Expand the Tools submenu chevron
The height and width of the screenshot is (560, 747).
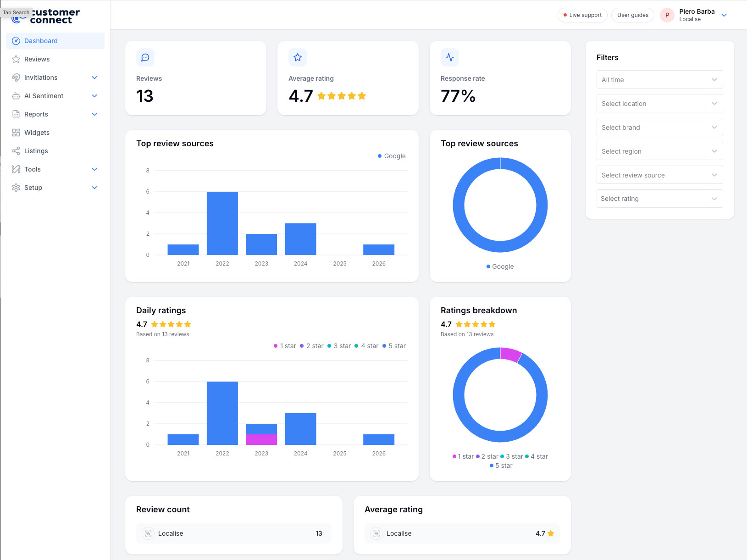[x=94, y=169]
